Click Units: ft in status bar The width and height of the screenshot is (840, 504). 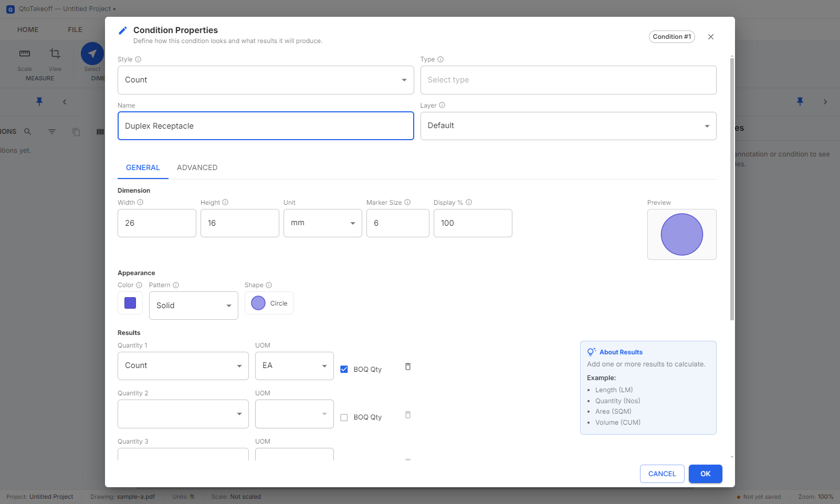click(183, 497)
